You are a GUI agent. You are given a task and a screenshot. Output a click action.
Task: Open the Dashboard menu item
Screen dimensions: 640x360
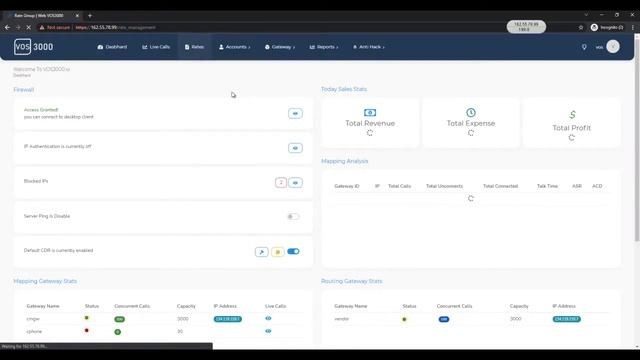click(x=112, y=47)
